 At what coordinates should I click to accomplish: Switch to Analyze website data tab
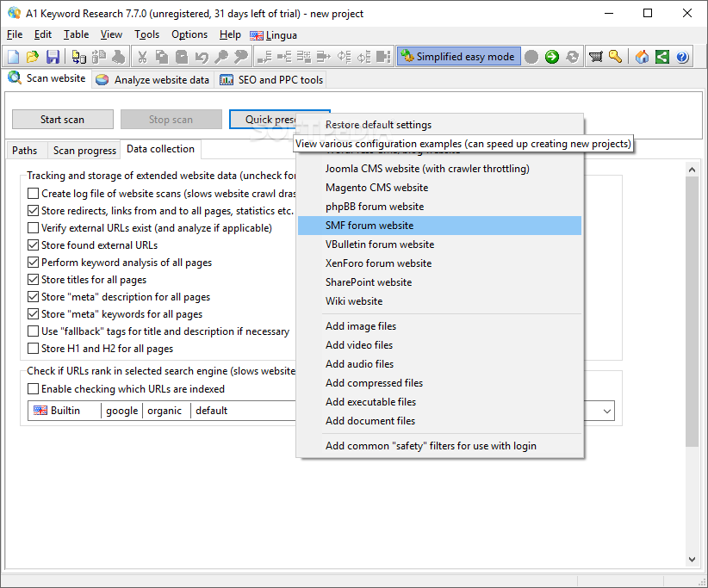pyautogui.click(x=153, y=80)
